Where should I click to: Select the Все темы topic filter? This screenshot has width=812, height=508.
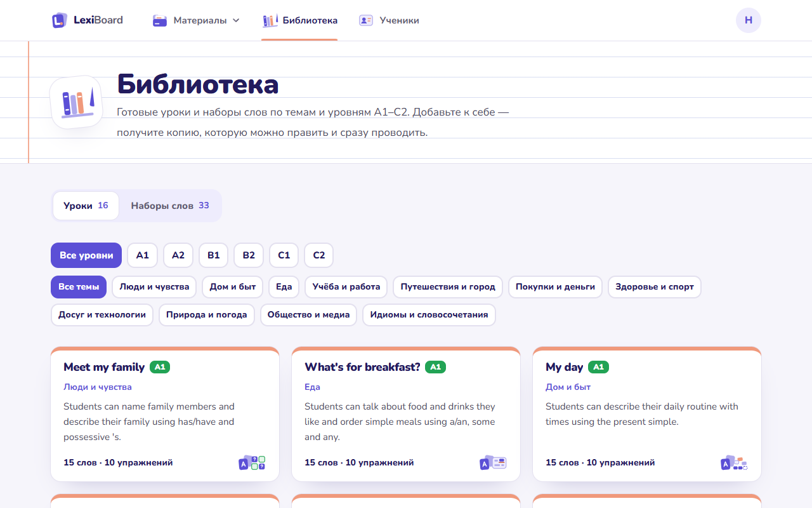[x=79, y=287]
